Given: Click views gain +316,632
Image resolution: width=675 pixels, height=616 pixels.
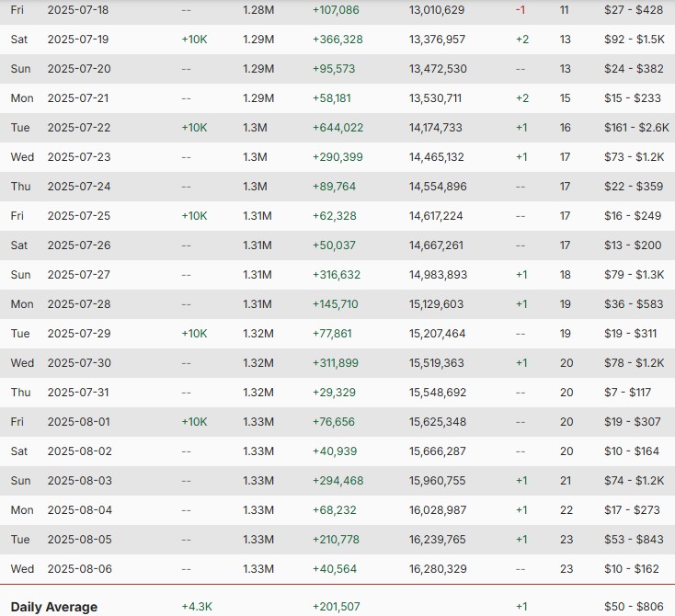Looking at the screenshot, I should (337, 275).
